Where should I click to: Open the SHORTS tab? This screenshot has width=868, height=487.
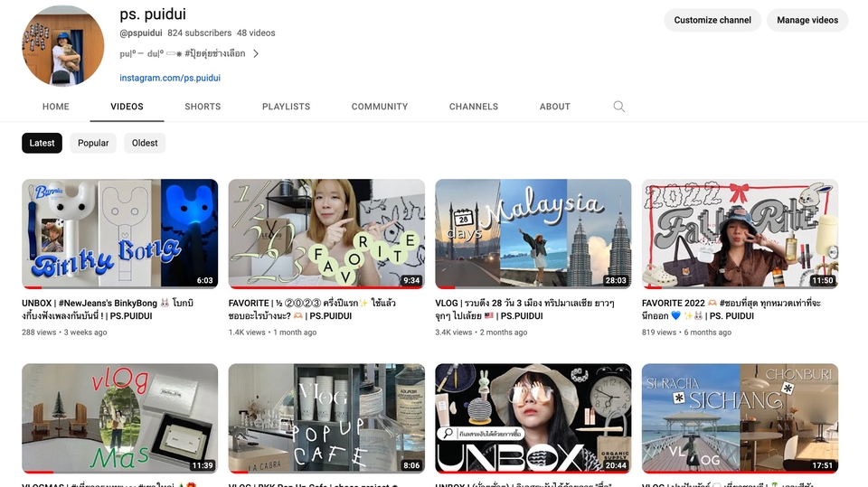coord(203,107)
